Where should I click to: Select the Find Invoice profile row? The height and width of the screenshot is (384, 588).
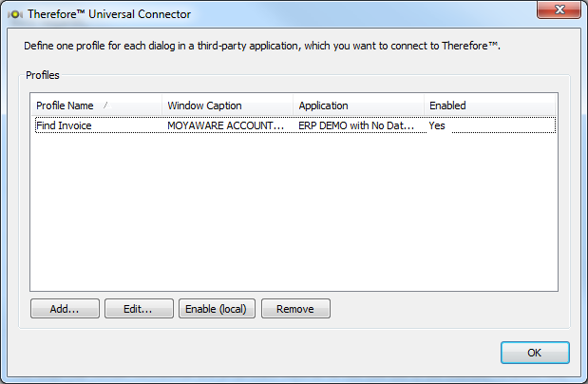click(64, 125)
